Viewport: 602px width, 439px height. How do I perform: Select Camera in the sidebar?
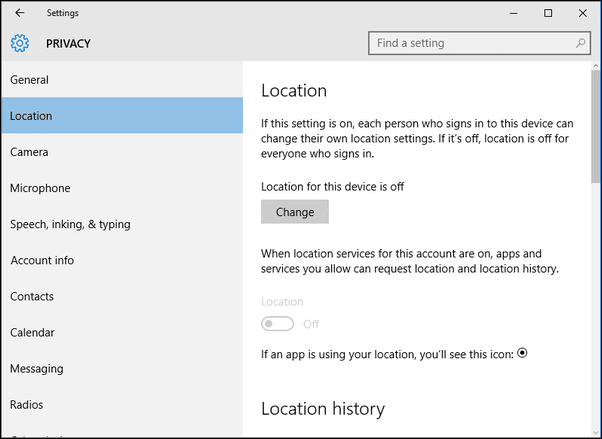coord(122,152)
